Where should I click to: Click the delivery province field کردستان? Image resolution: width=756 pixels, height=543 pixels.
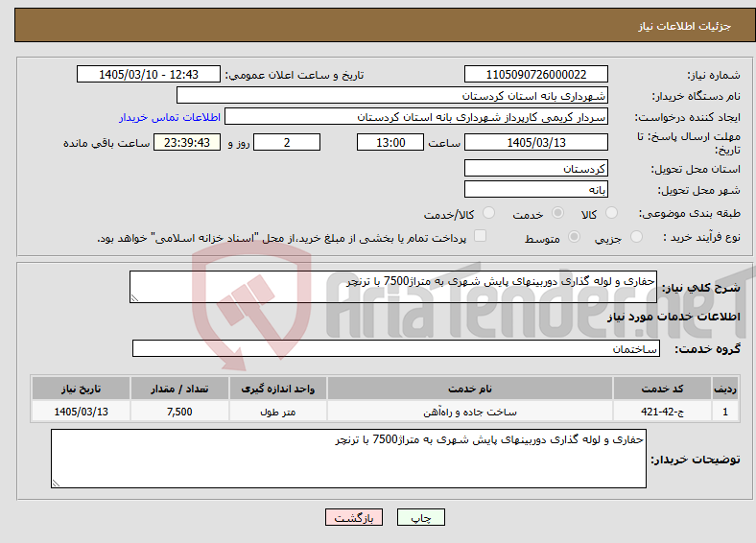[x=535, y=168]
